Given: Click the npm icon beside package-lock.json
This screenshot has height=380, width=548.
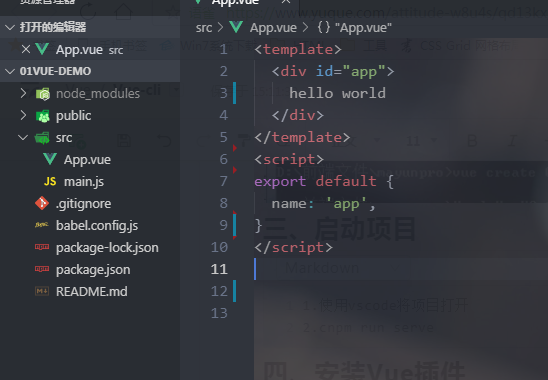Looking at the screenshot, I should pyautogui.click(x=42, y=247).
